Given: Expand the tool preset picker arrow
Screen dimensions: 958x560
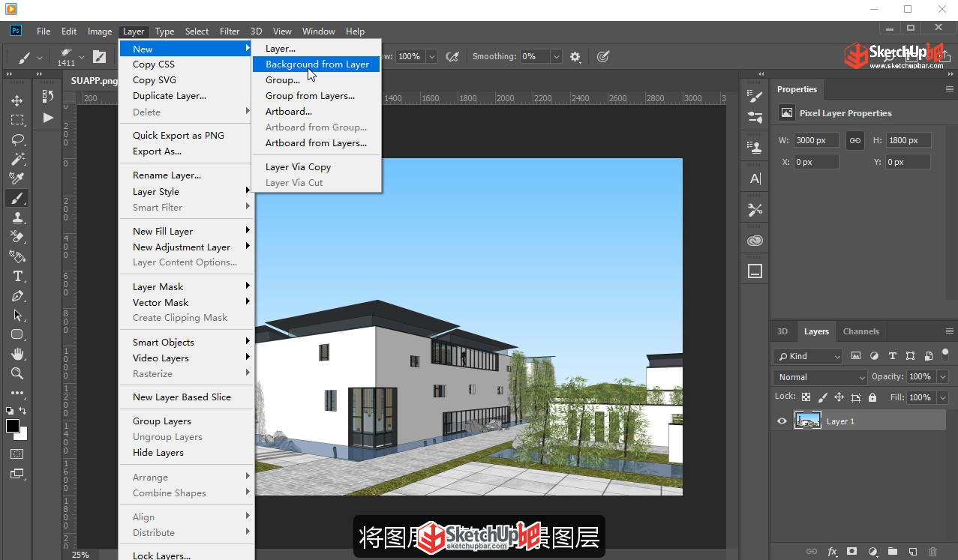Looking at the screenshot, I should click(x=40, y=57).
